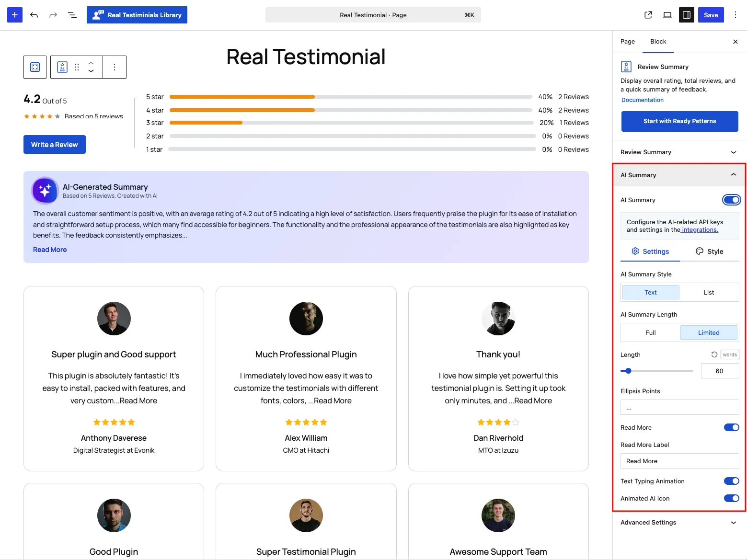Click Read More in AI summary

pos(50,250)
